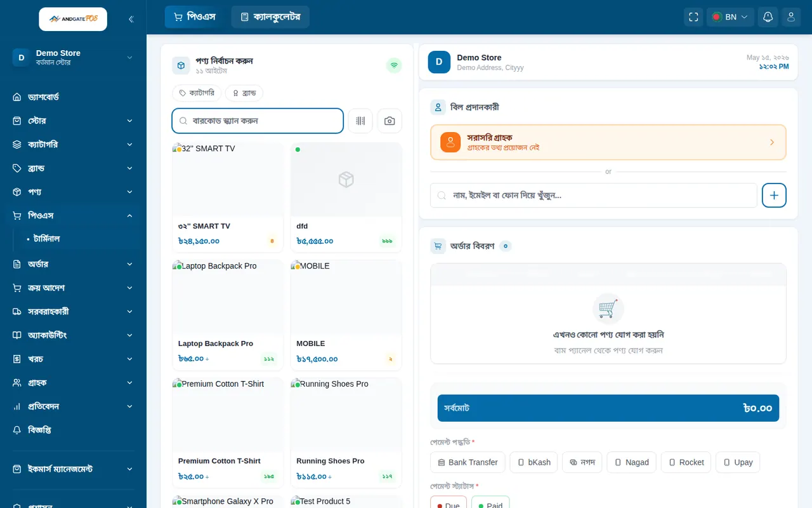Add a new customer with plus icon

point(774,196)
